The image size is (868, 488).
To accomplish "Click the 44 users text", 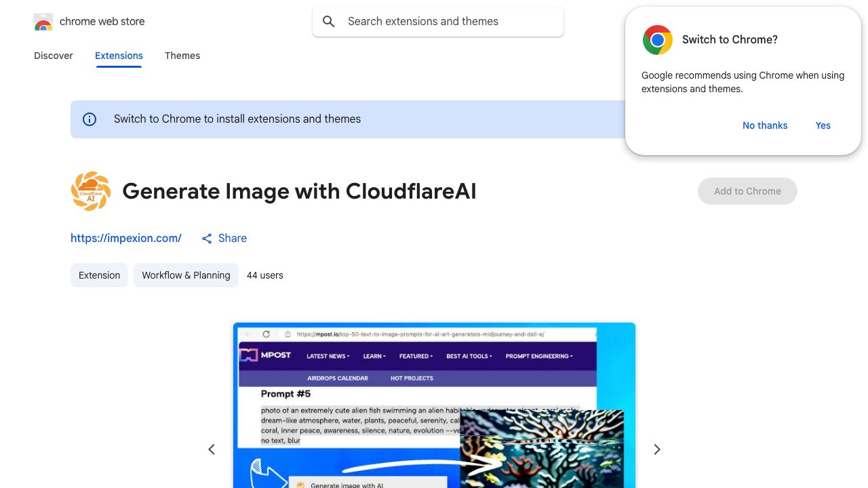I will tap(265, 275).
